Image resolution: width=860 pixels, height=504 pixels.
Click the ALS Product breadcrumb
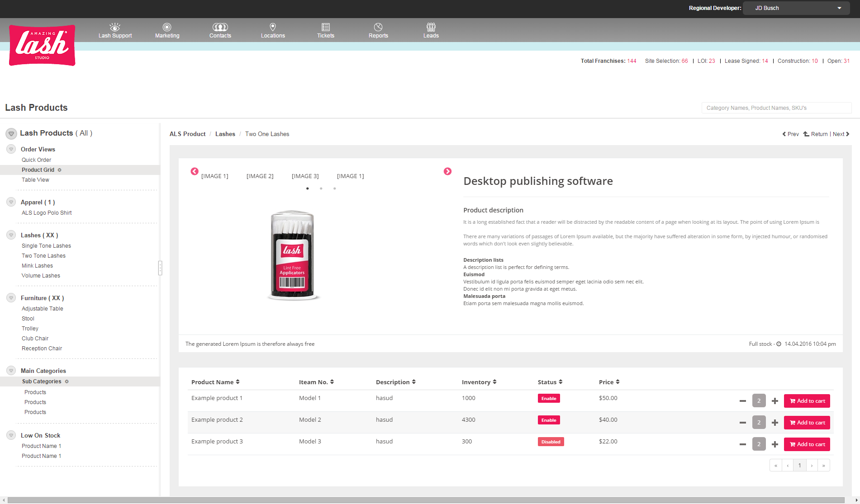187,134
